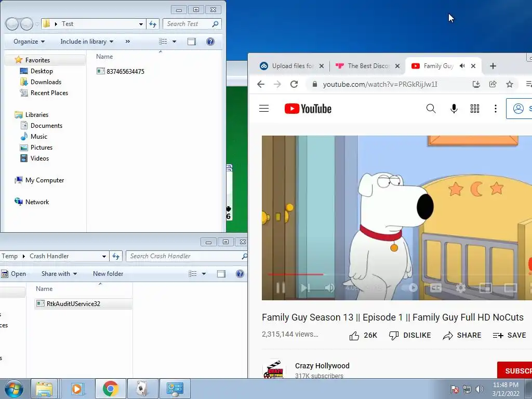
Task: Click the Search Test field
Action: coord(192,24)
